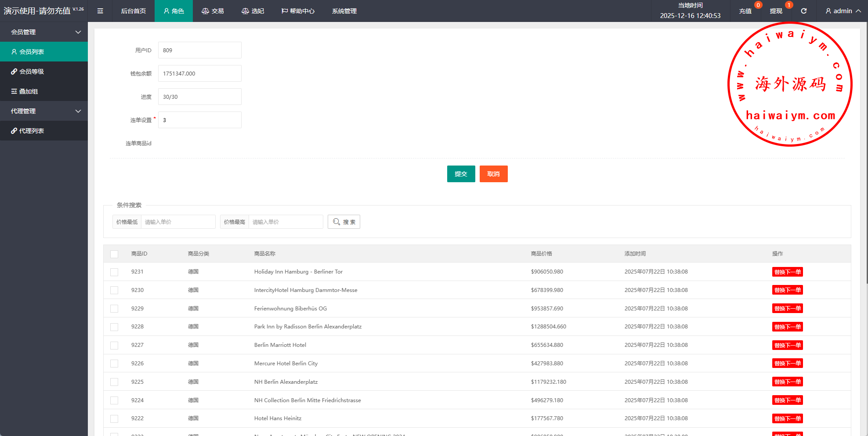The height and width of the screenshot is (436, 868).
Task: Check the box for Berlin Marriott Hotel row
Action: tap(114, 345)
